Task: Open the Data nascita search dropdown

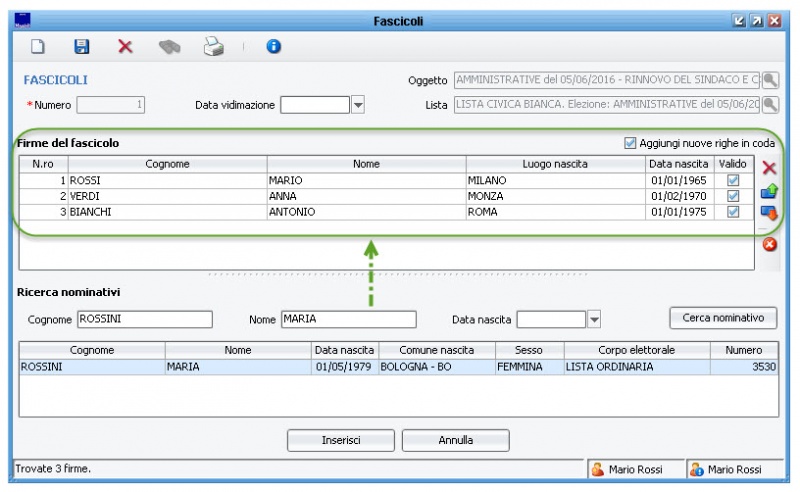Action: (594, 319)
